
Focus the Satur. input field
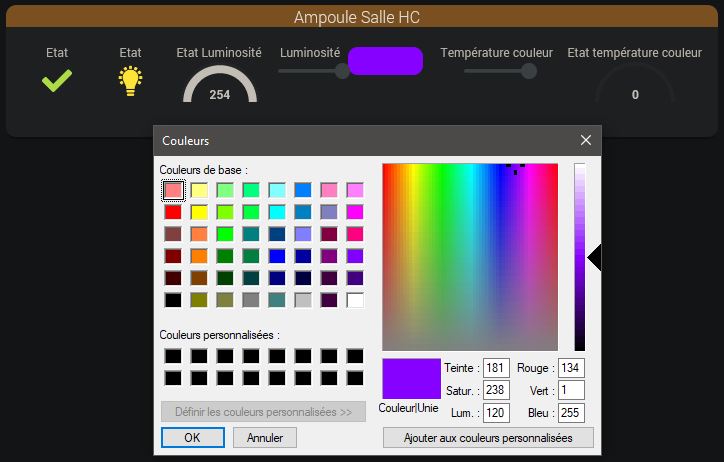tap(496, 390)
